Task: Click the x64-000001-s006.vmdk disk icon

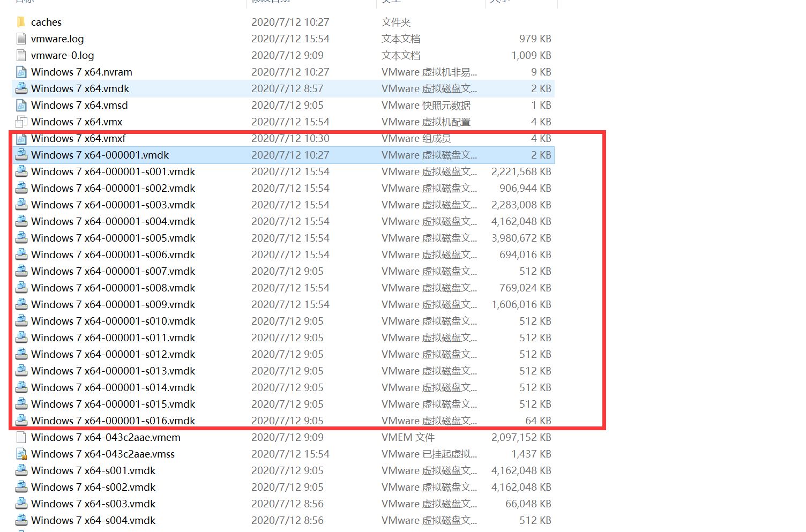Action: 21,254
